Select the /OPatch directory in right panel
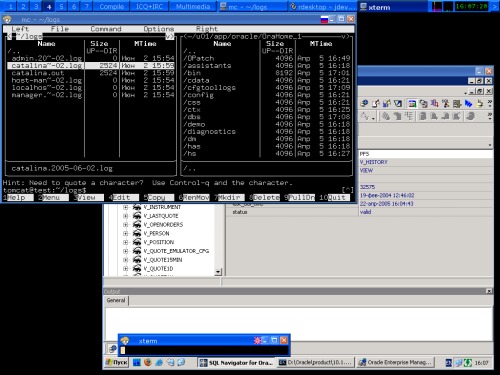Screen dimensions: 500x375 pos(199,58)
